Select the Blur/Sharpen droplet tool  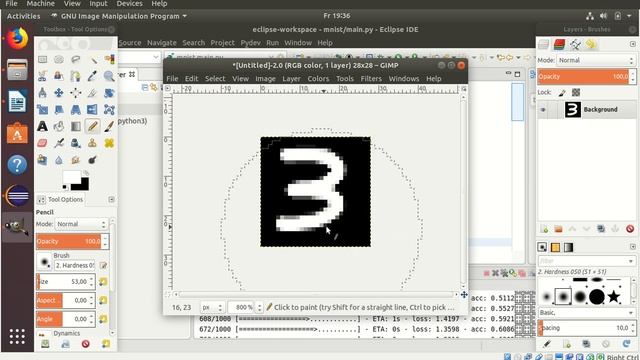[x=59, y=160]
